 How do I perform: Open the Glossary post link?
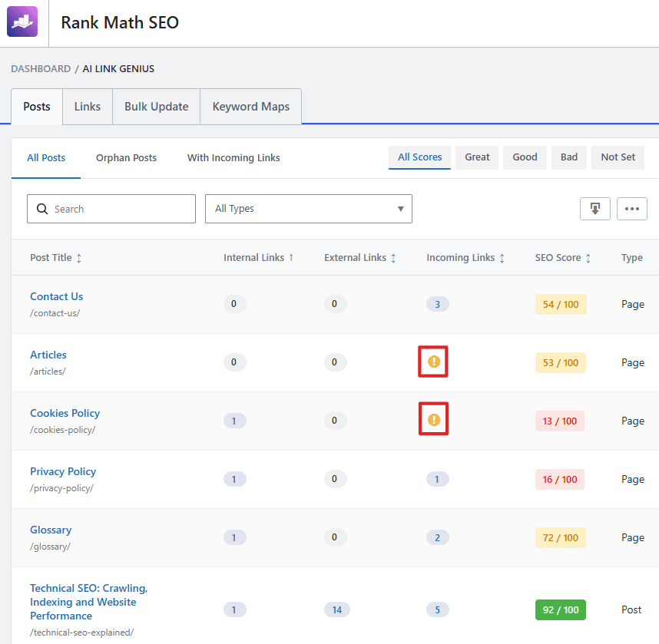(x=51, y=530)
